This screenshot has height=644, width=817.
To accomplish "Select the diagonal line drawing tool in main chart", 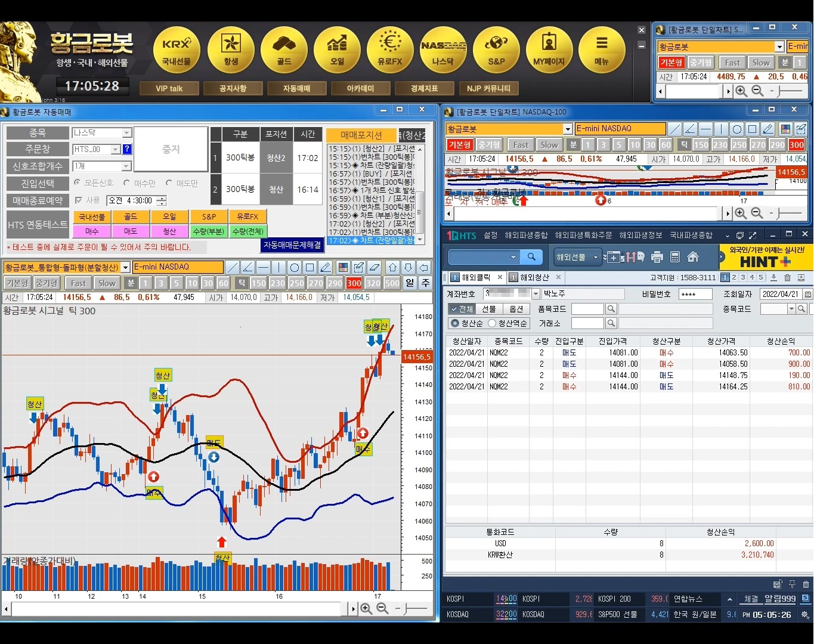I will (233, 267).
